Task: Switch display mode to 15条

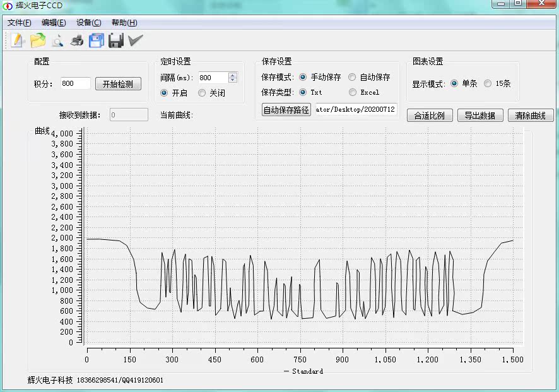Action: click(x=487, y=83)
